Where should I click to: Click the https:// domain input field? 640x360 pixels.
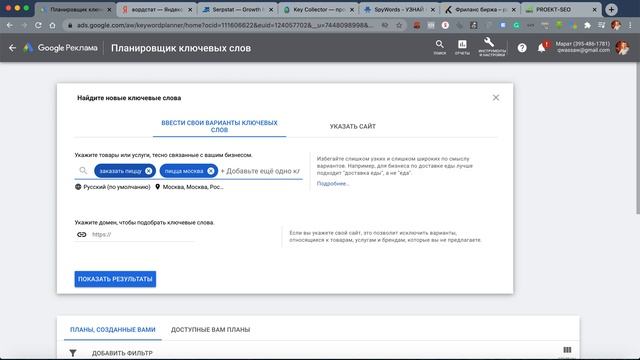tap(143, 234)
